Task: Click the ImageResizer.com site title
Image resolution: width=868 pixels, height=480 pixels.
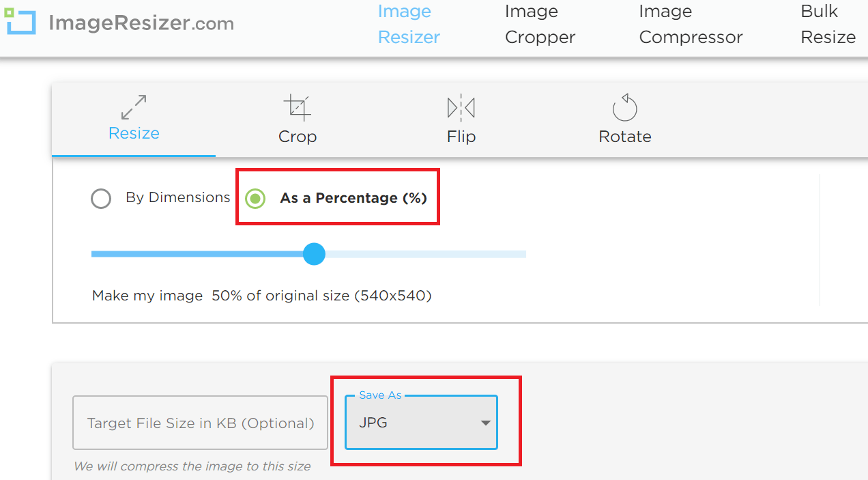Action: point(141,23)
